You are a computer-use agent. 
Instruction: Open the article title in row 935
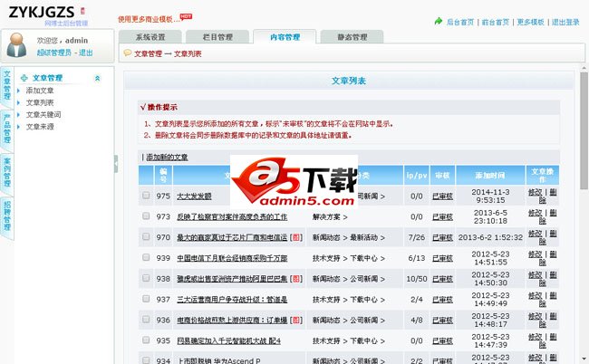click(228, 340)
